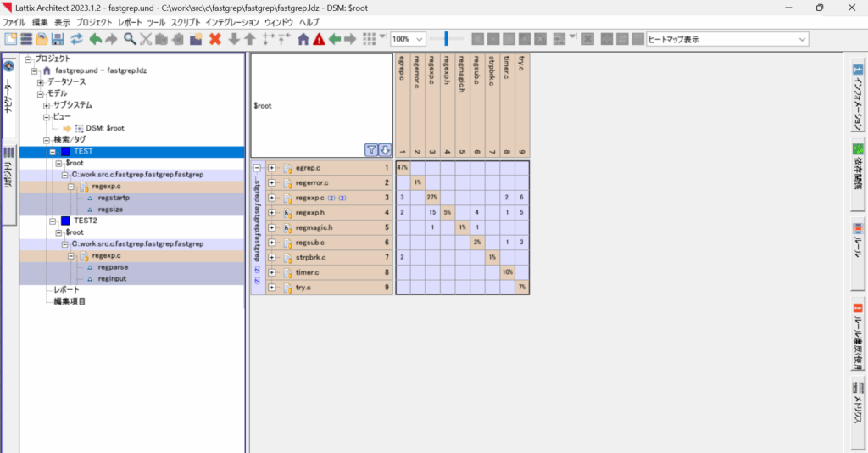This screenshot has width=868, height=453.
Task: Click the Save floppy disk icon
Action: [58, 39]
